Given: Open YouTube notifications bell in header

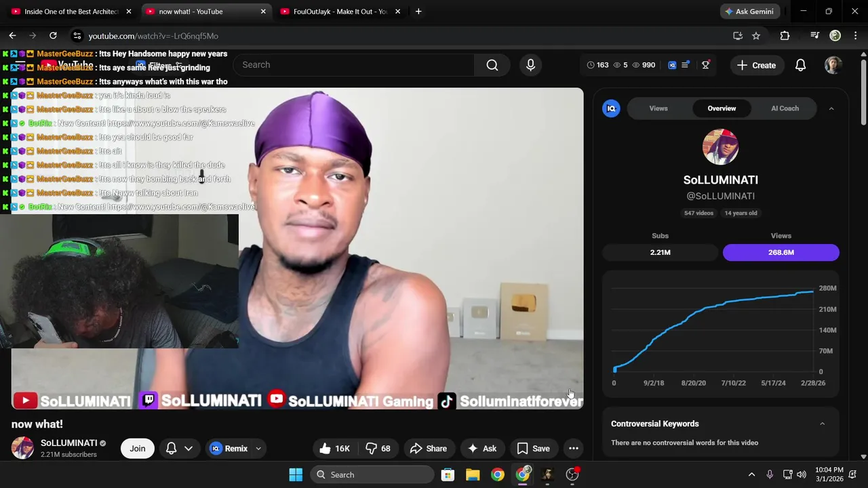Looking at the screenshot, I should [x=800, y=65].
